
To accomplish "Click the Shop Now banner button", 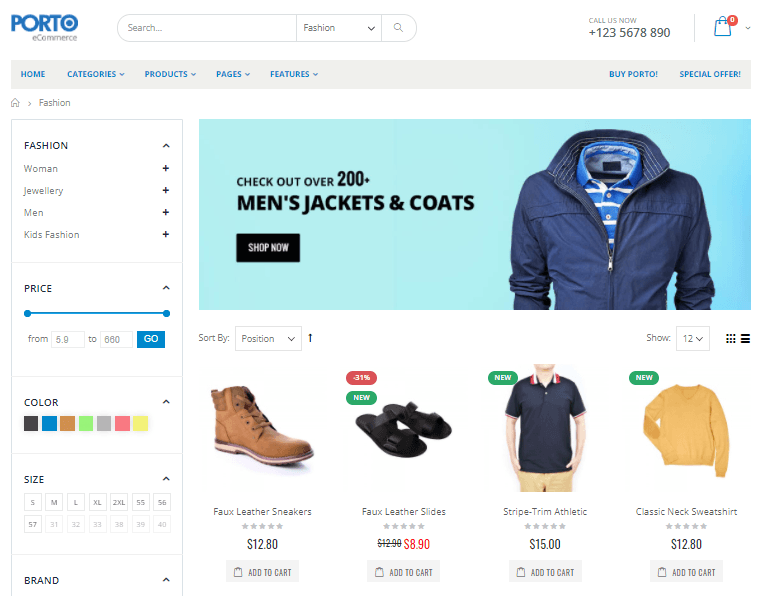I will pyautogui.click(x=268, y=247).
